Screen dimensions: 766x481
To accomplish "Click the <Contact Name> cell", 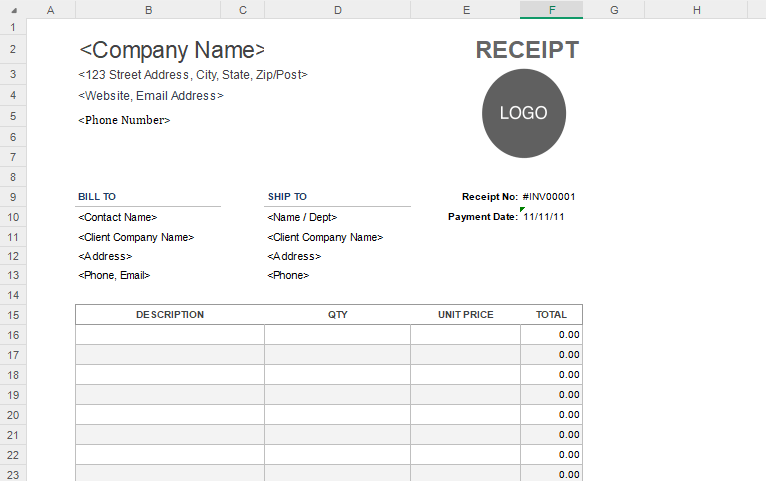I will 118,217.
